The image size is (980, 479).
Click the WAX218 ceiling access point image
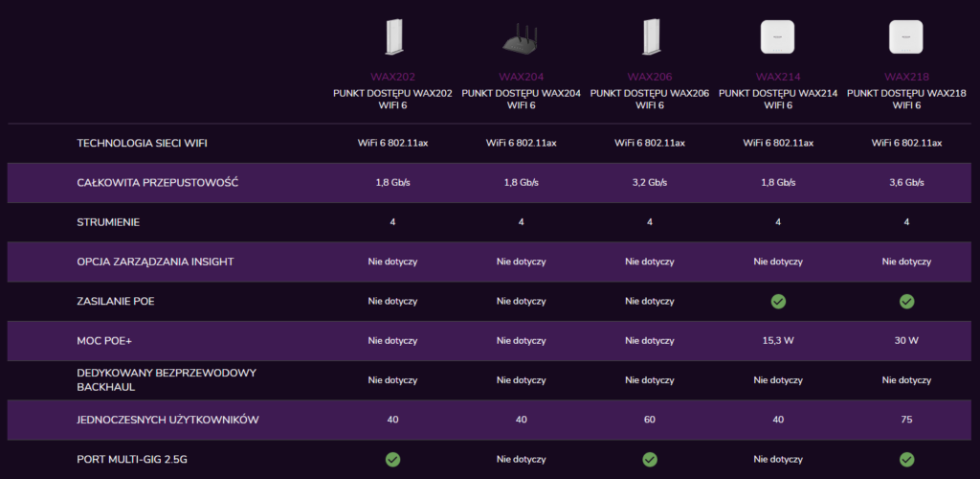(906, 36)
